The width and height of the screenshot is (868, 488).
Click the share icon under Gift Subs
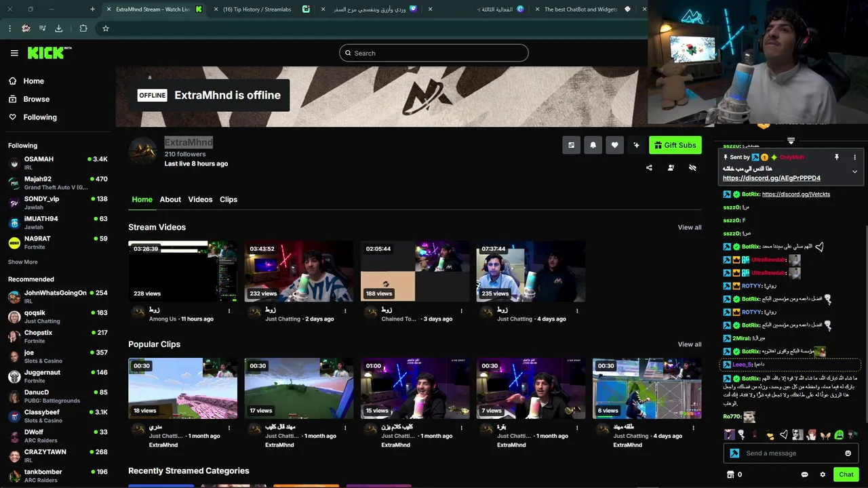(649, 167)
